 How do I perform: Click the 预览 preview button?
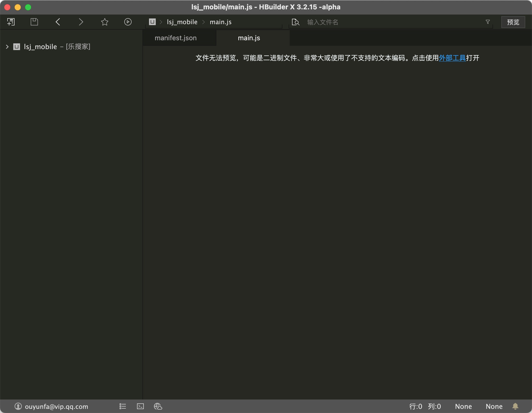(x=513, y=22)
